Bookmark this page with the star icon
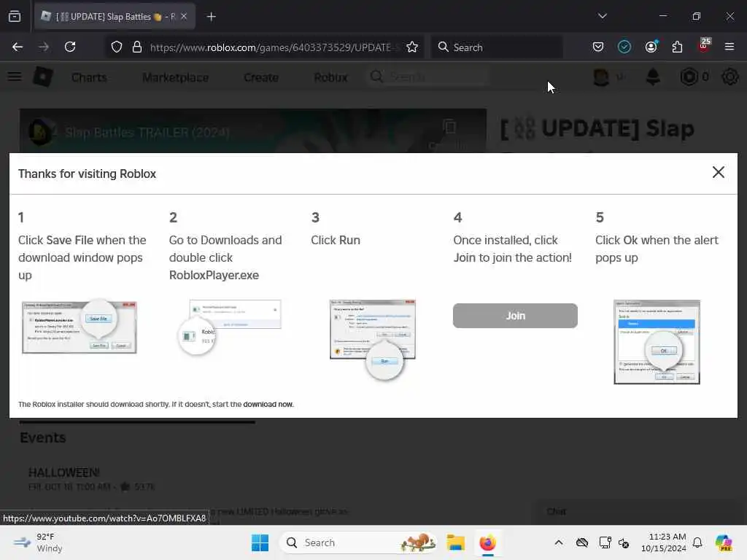Viewport: 747px width, 560px height. pyautogui.click(x=412, y=47)
